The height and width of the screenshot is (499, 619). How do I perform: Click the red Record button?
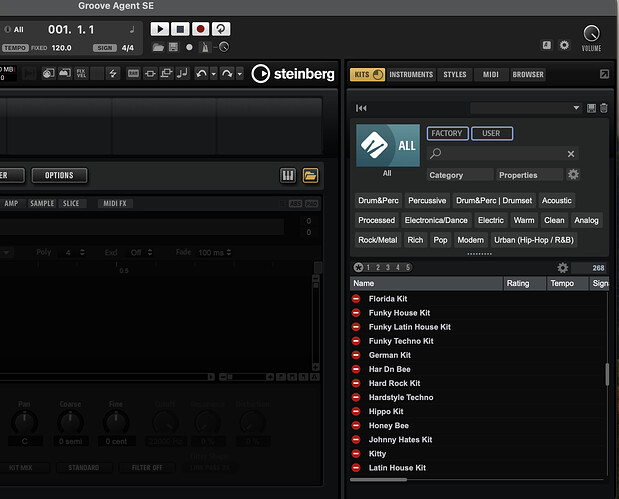click(x=201, y=29)
